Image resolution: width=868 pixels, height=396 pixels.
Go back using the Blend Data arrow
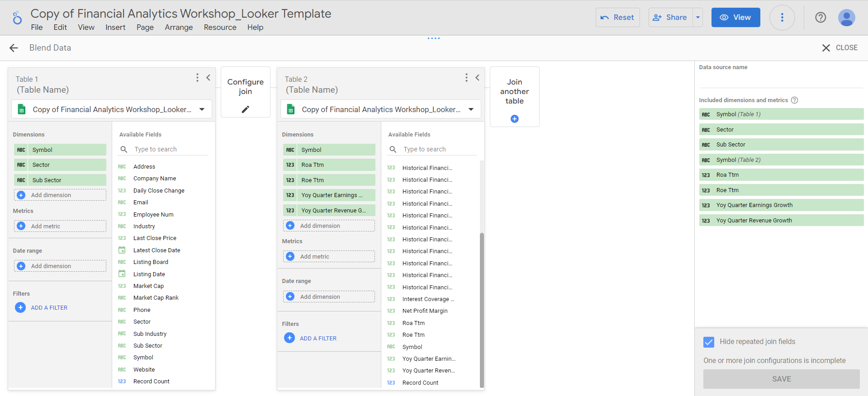(14, 48)
